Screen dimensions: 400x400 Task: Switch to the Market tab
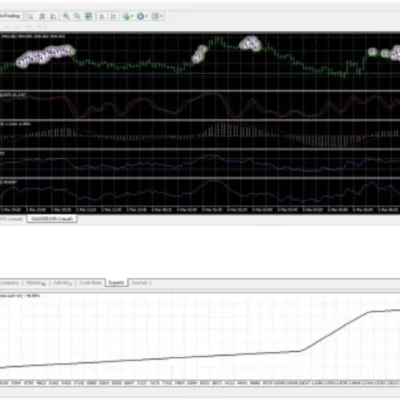click(x=35, y=283)
